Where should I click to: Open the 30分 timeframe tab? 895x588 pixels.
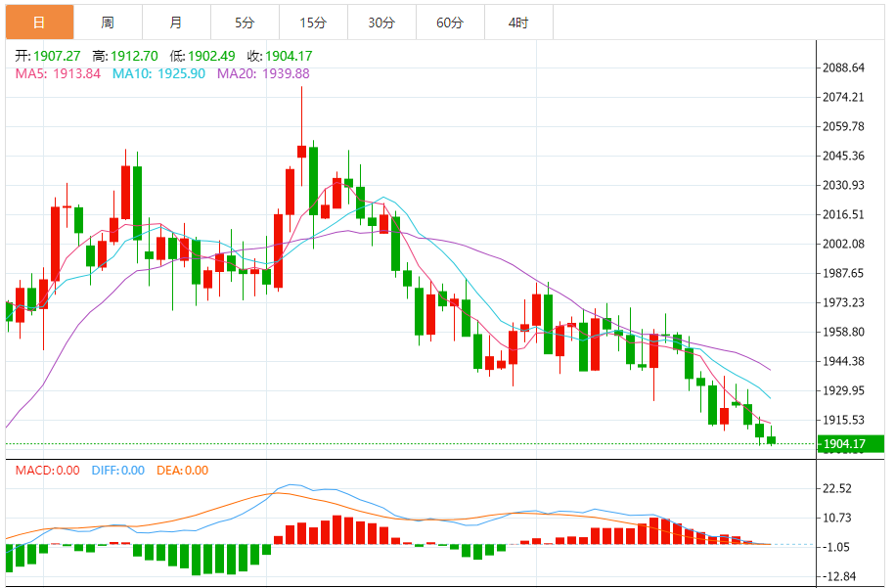pyautogui.click(x=381, y=23)
